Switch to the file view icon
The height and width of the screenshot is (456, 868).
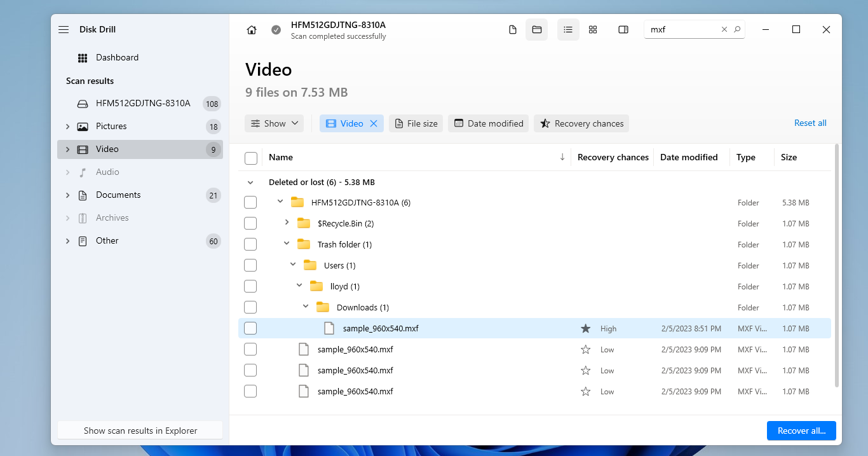513,30
